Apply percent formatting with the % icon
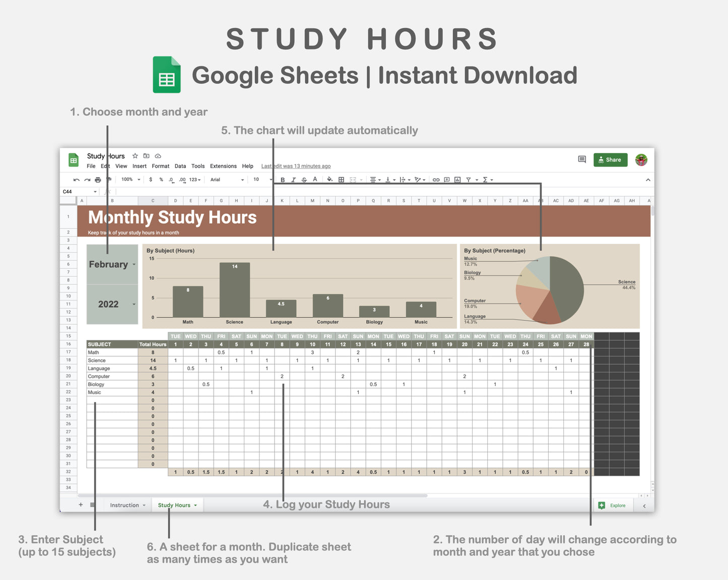The height and width of the screenshot is (580, 728). click(x=161, y=180)
